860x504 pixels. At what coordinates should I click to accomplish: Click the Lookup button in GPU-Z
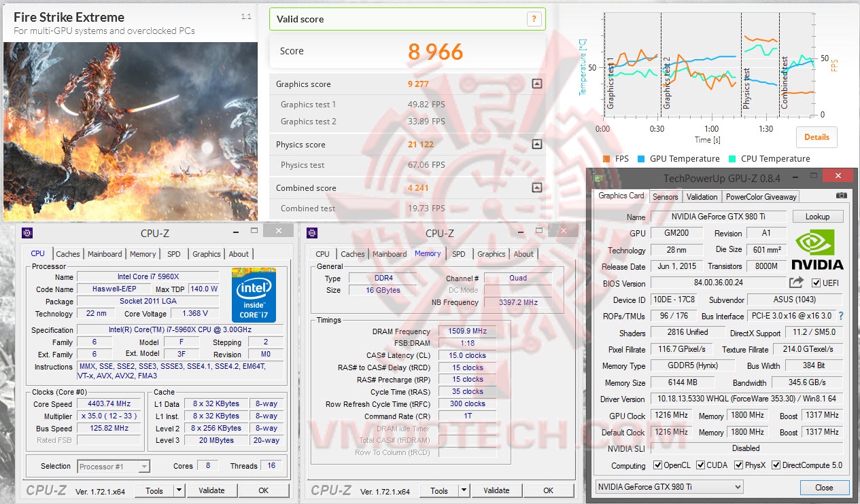(817, 217)
